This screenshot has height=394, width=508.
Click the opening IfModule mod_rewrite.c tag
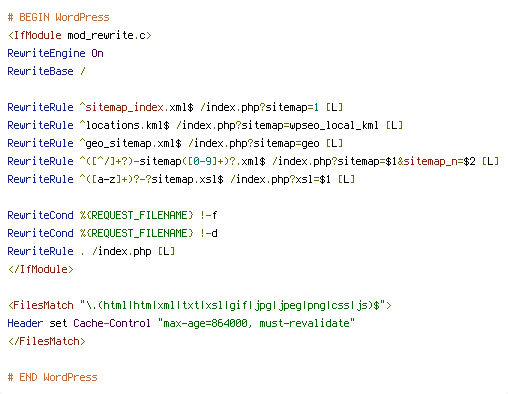79,35
